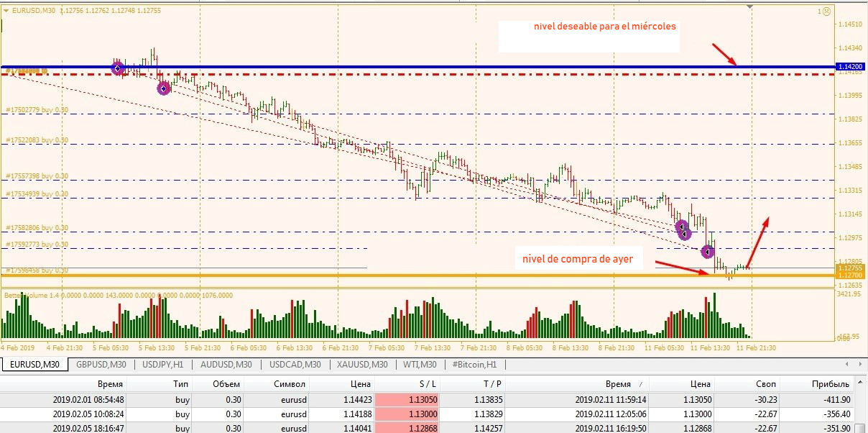The width and height of the screenshot is (868, 433).
Task: Click the purple marker just below the red dashed line
Action: [x=164, y=88]
